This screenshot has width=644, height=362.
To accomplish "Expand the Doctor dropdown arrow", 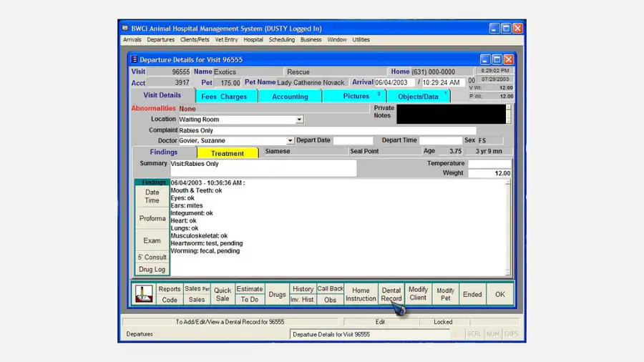I will [x=290, y=140].
